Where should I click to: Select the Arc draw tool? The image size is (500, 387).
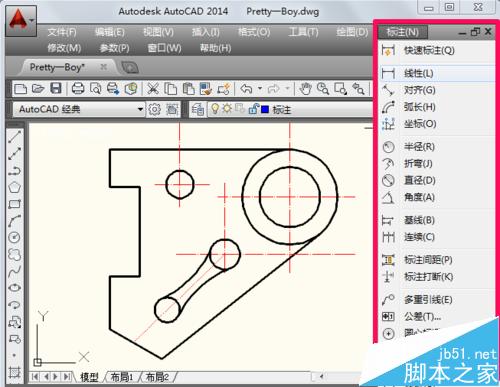[x=14, y=221]
